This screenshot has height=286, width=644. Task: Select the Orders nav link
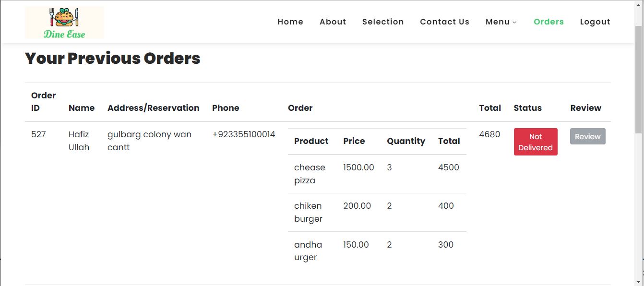click(x=549, y=22)
